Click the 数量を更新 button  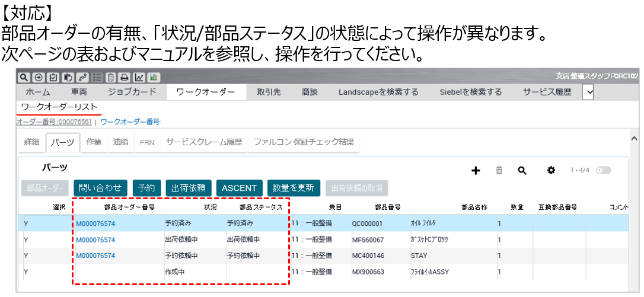point(294,188)
